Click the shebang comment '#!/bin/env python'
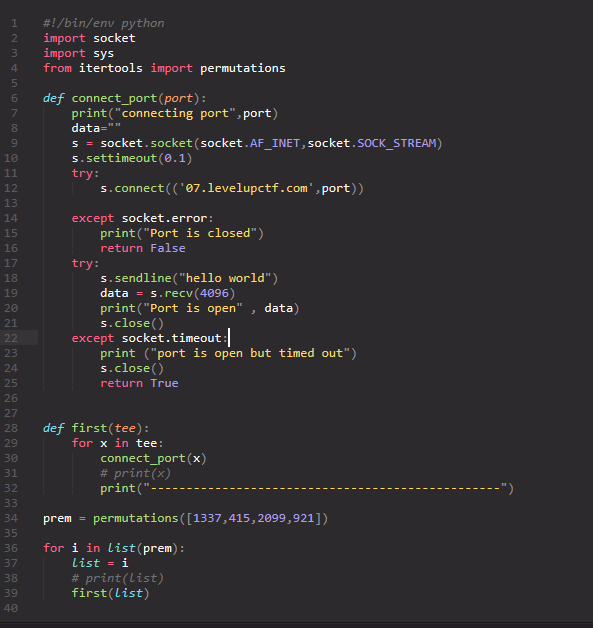Image resolution: width=593 pixels, height=628 pixels. 104,23
